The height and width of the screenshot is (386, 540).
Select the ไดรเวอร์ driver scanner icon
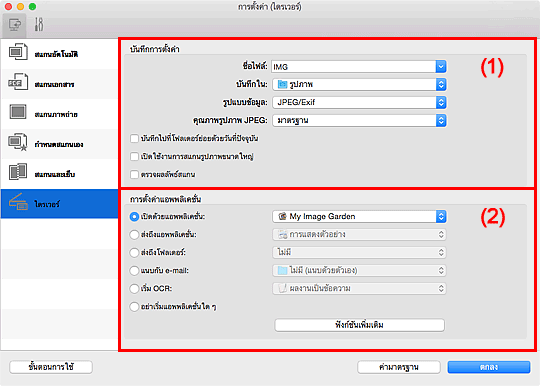click(x=18, y=202)
